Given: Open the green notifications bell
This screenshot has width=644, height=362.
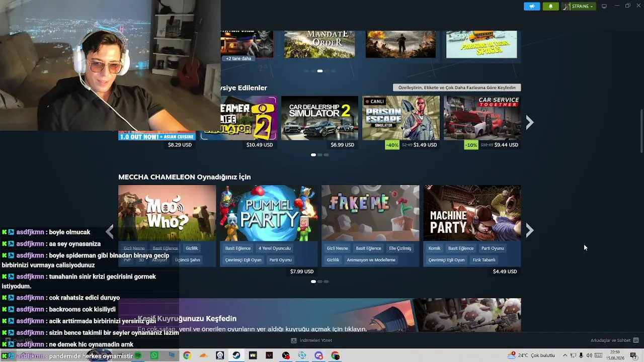Looking at the screenshot, I should click(550, 6).
